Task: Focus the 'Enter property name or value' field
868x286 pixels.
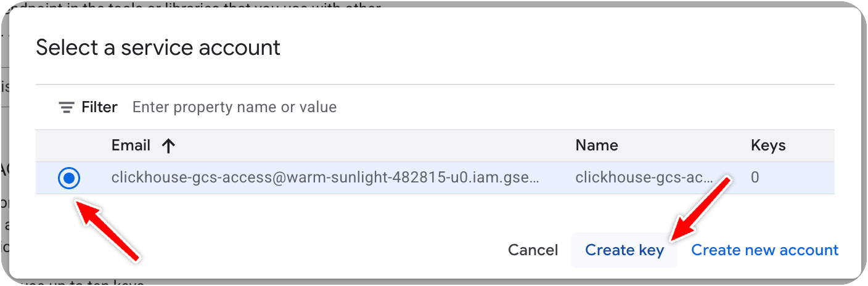Action: click(x=234, y=107)
